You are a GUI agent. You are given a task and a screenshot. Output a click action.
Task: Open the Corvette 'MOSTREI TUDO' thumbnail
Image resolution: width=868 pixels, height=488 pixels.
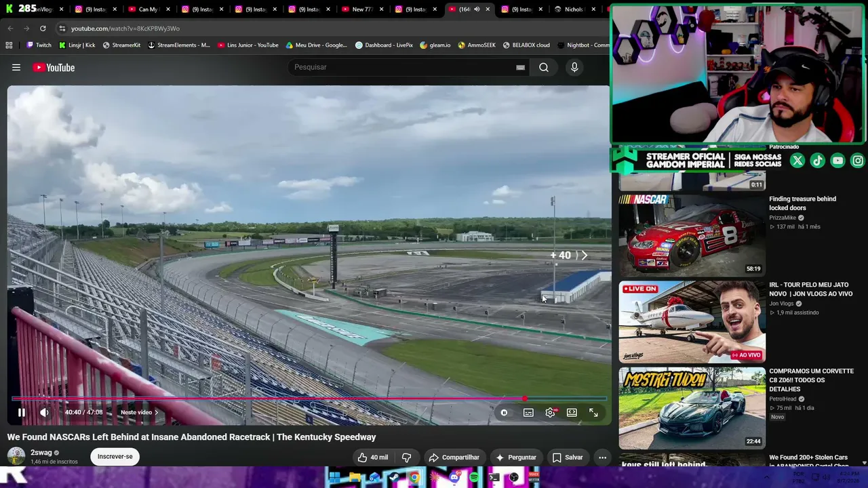[x=692, y=408]
